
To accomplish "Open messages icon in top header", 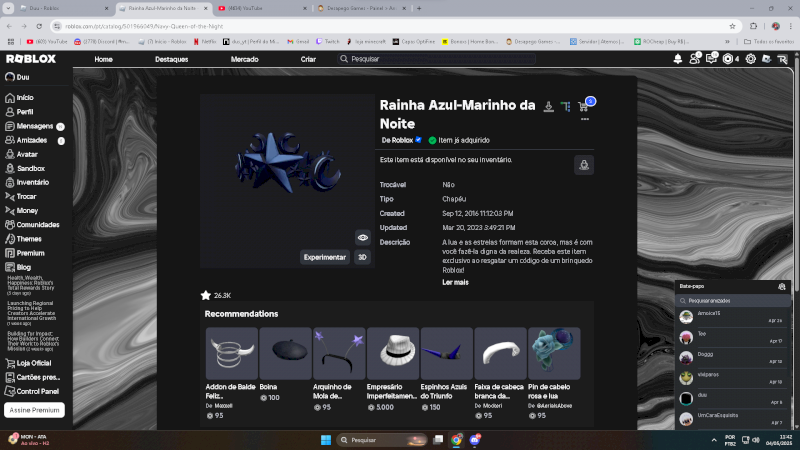I will [711, 59].
